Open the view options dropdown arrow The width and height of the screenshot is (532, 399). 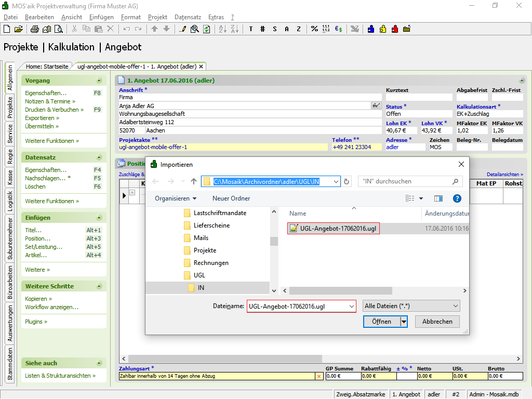421,198
